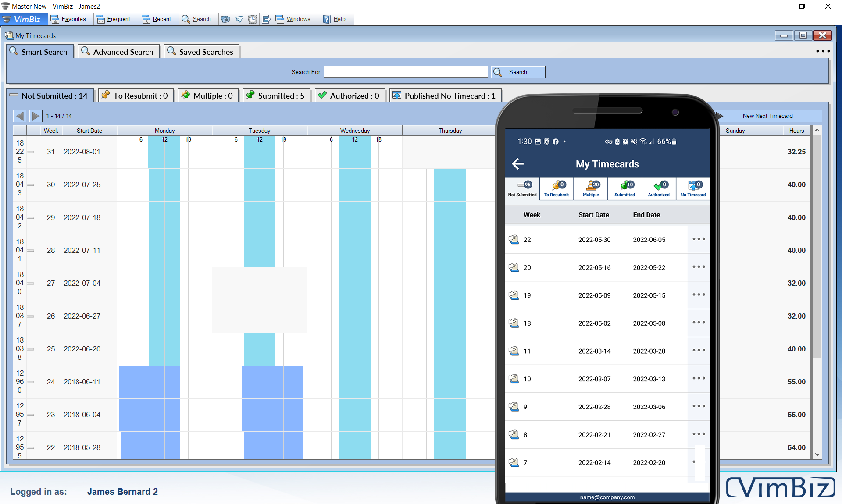Open the Favorites menu in the toolbar

click(70, 19)
